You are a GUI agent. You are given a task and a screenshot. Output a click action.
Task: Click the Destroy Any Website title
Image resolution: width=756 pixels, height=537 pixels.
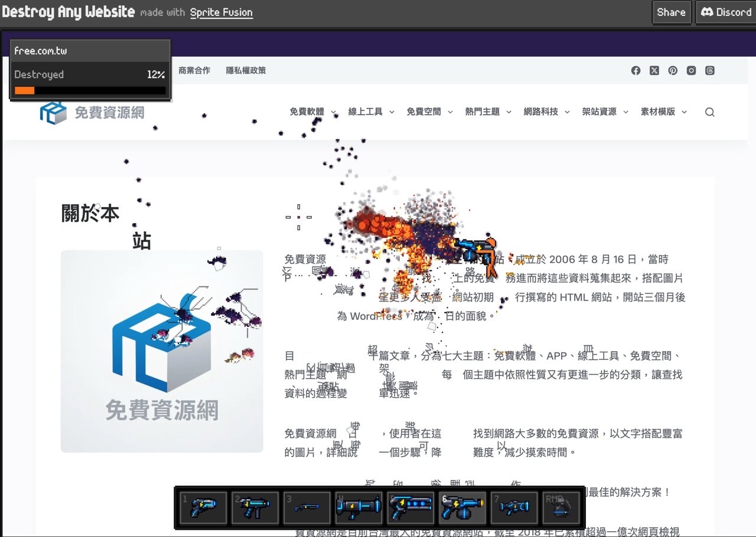[x=69, y=12]
